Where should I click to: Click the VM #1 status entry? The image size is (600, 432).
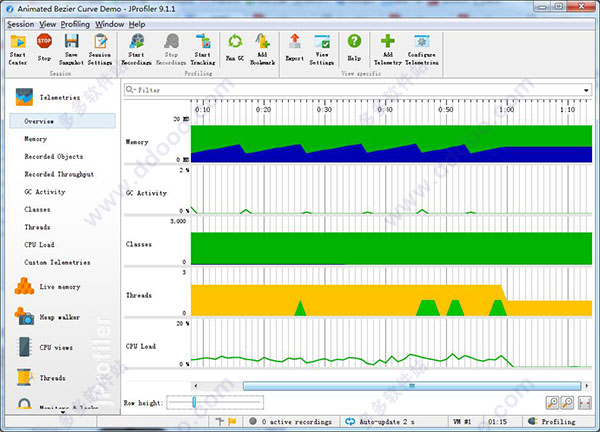[x=462, y=422]
